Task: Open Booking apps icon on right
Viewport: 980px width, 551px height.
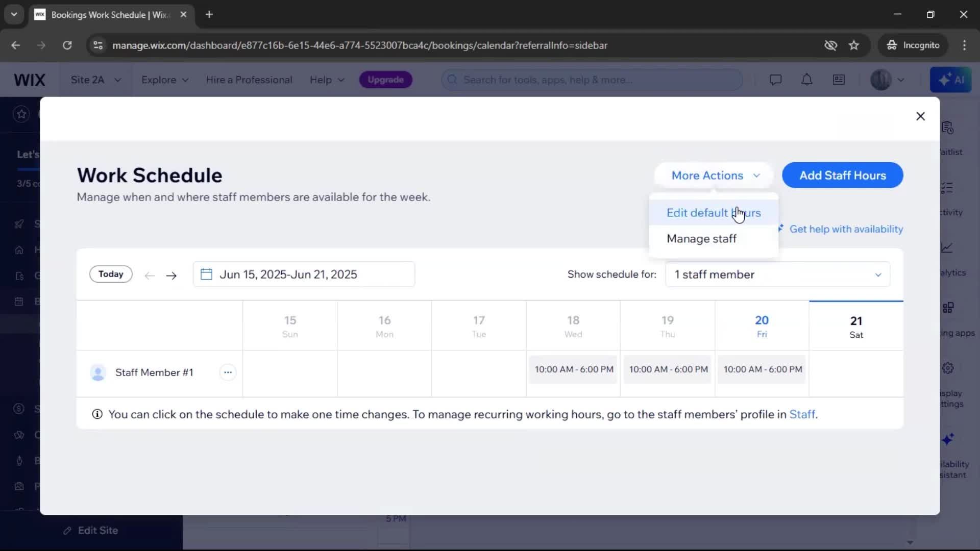Action: [948, 308]
